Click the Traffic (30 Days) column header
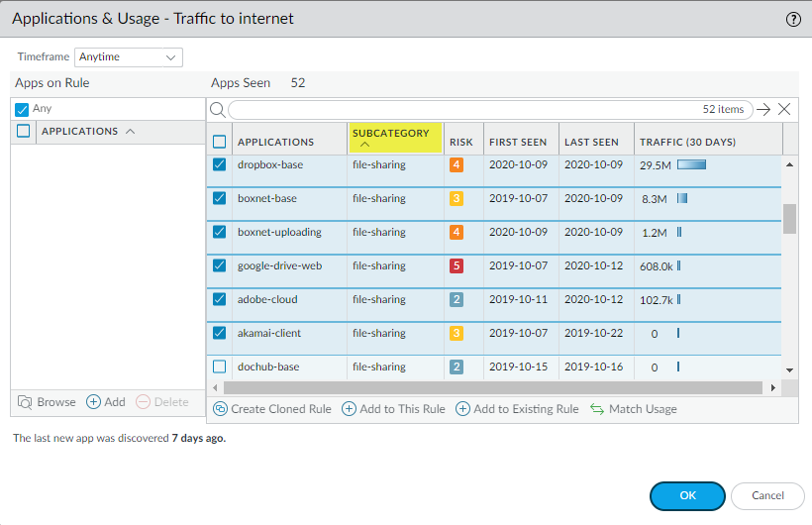 point(687,142)
